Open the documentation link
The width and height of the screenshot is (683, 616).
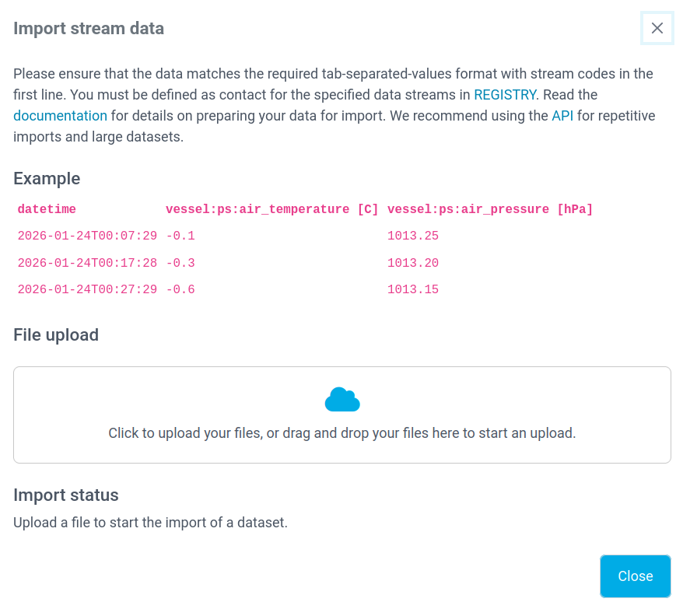tap(60, 116)
